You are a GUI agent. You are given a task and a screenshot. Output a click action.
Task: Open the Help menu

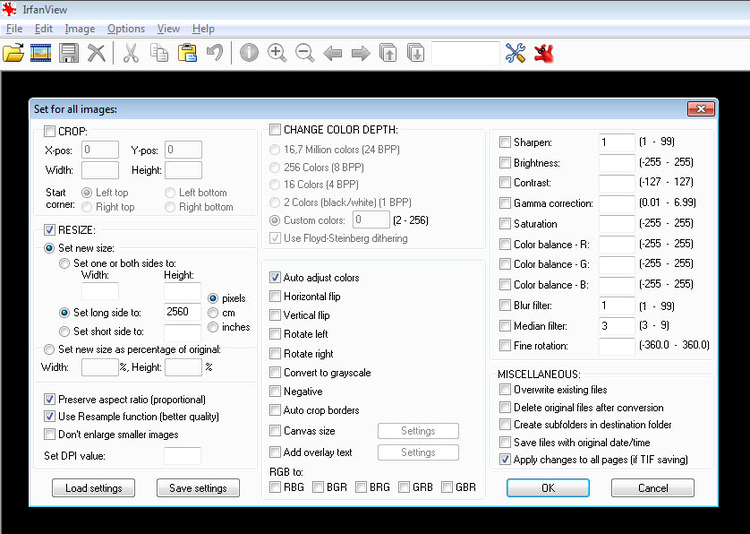[x=203, y=29]
